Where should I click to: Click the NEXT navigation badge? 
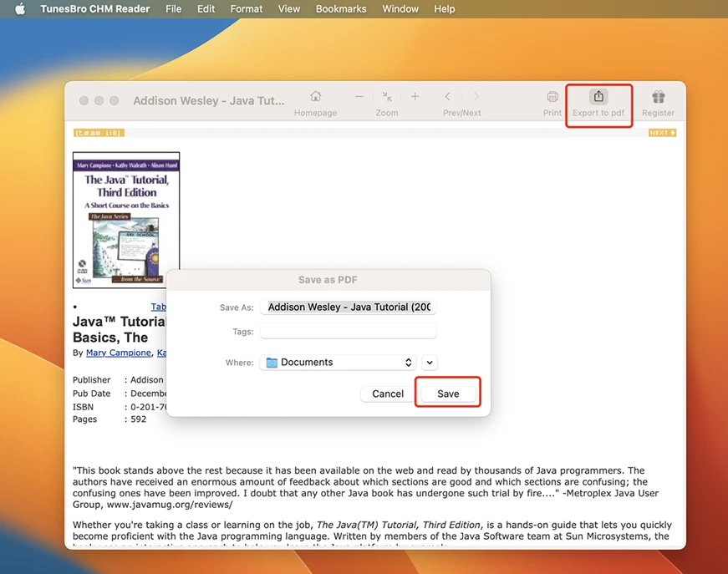pyautogui.click(x=662, y=133)
